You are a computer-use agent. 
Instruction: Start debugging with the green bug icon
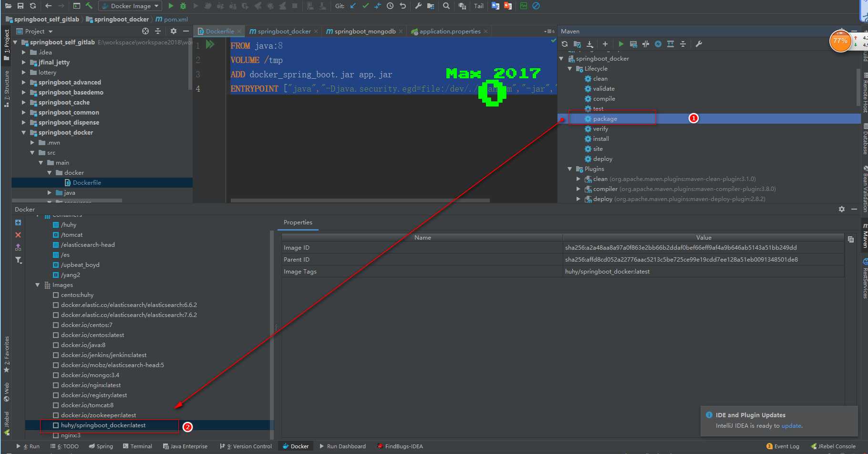(x=183, y=6)
